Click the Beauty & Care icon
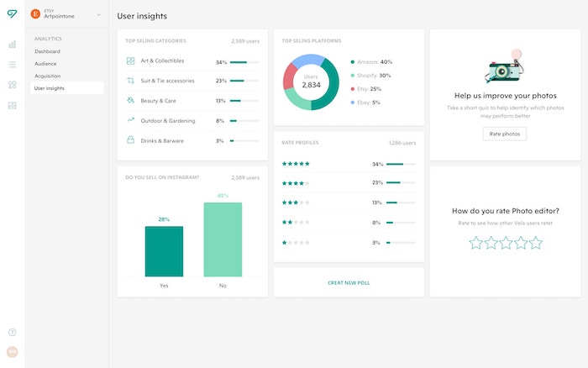Viewport: 588px width, 368px height. pos(130,100)
